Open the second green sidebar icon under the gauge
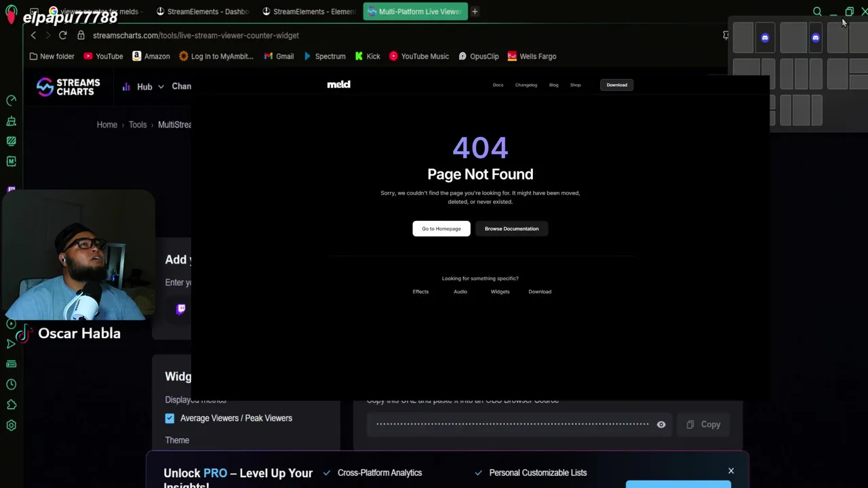Screen dimensions: 868x488 pyautogui.click(x=11, y=121)
